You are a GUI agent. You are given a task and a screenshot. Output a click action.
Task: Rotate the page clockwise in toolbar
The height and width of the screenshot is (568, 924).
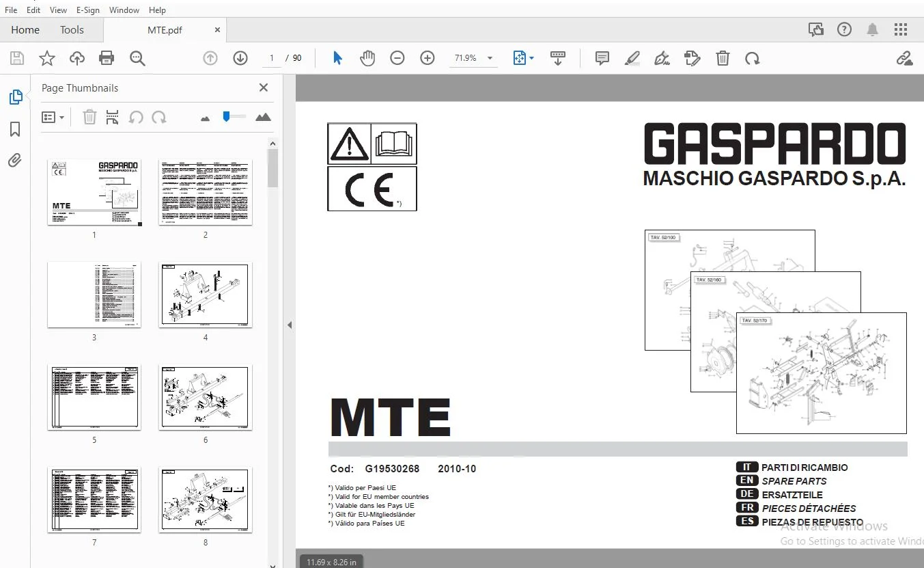pyautogui.click(x=753, y=58)
